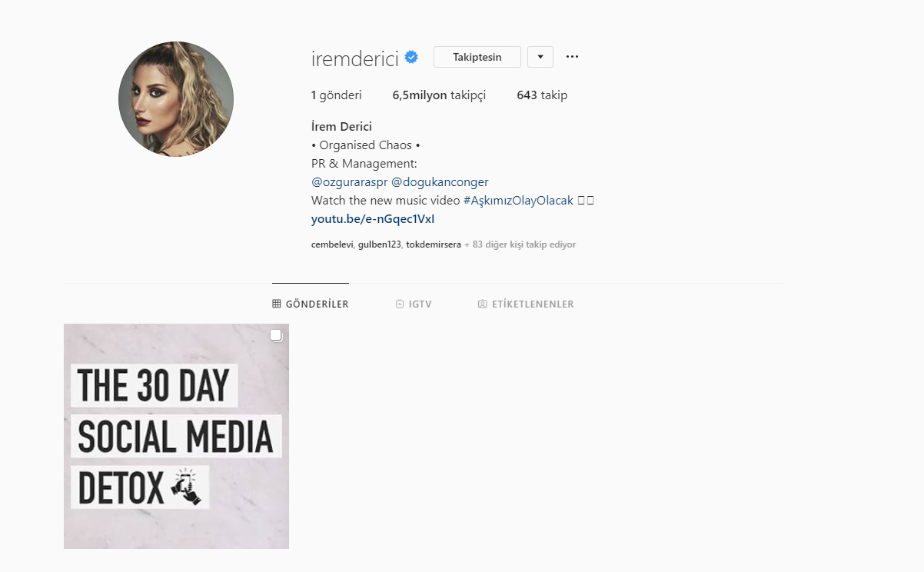Open the 643 takip following list
This screenshot has height=572, width=924.
click(542, 95)
